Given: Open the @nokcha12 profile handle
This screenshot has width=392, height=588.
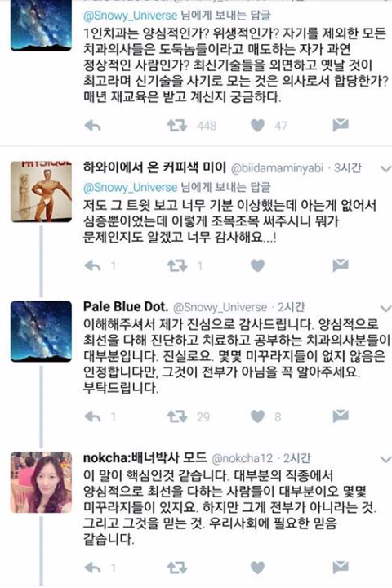Looking at the screenshot, I should tap(242, 458).
